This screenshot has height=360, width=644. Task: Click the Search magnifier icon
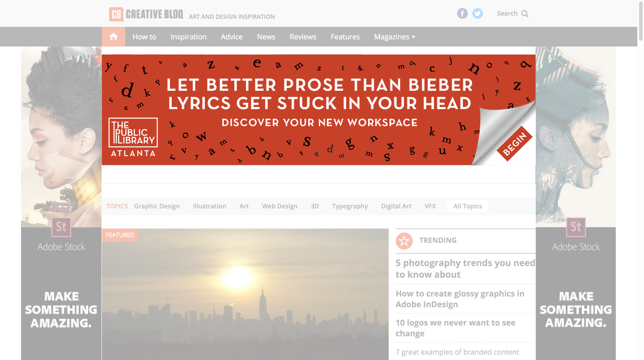525,13
